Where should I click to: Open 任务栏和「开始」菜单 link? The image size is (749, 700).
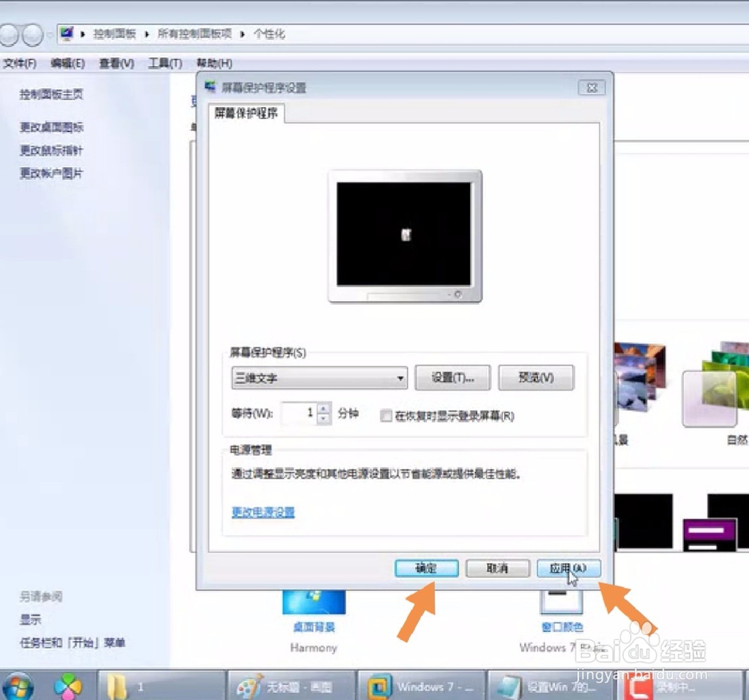pyautogui.click(x=72, y=642)
